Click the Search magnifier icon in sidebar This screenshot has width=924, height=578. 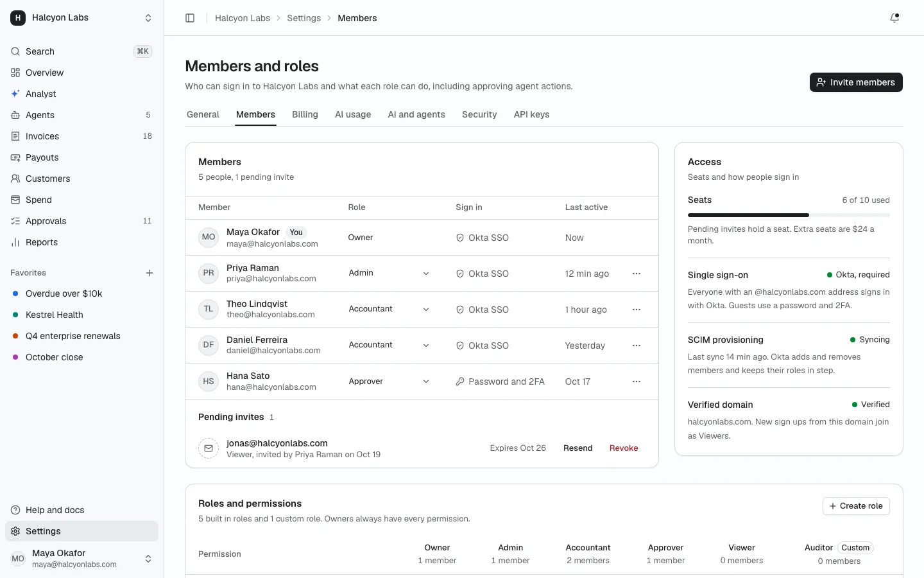point(15,51)
